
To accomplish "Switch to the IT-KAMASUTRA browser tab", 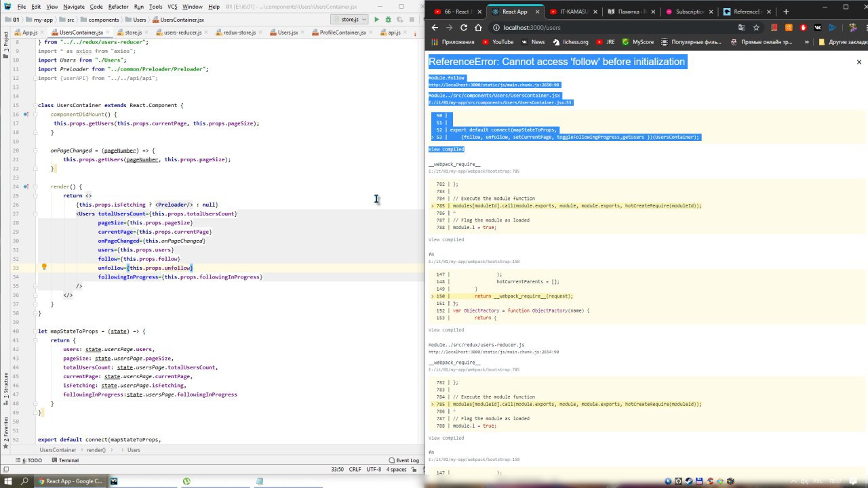I will pos(572,12).
